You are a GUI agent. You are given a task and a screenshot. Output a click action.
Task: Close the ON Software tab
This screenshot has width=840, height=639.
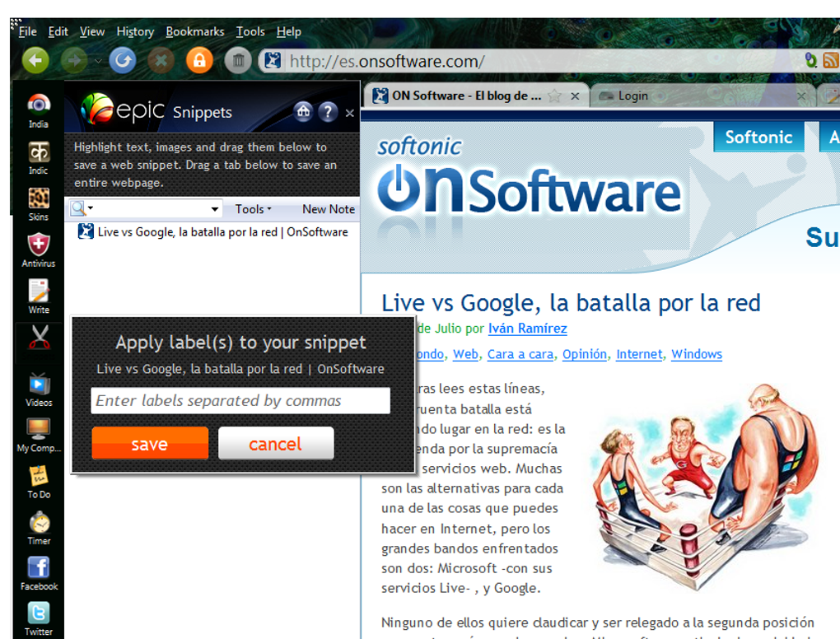[x=575, y=96]
